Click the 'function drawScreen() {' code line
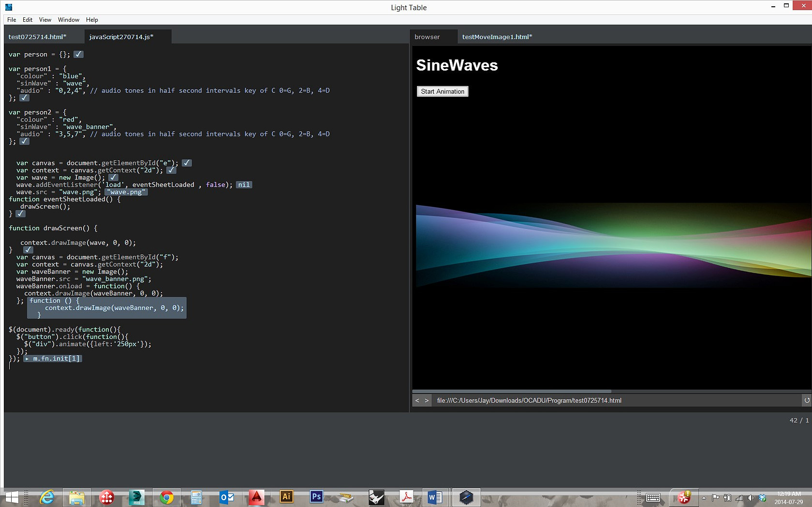This screenshot has height=507, width=812. tap(53, 228)
